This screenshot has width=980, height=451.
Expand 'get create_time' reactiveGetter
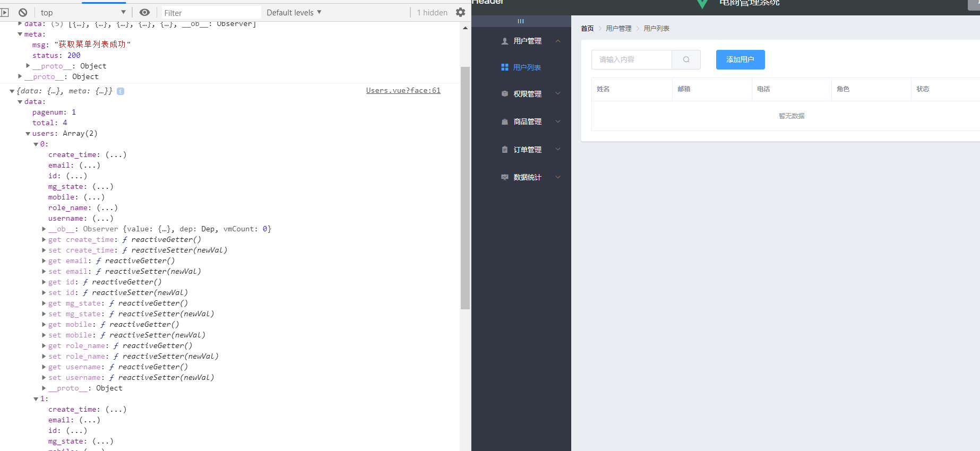pos(44,239)
